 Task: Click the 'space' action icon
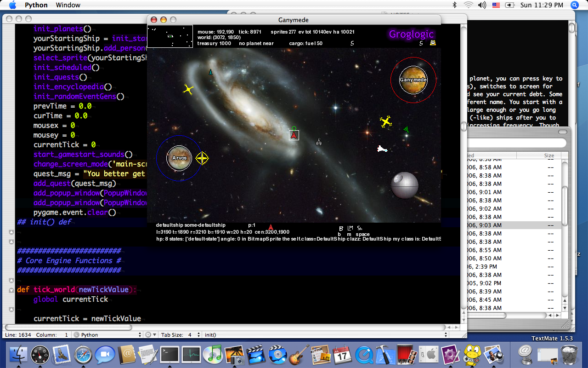[360, 229]
